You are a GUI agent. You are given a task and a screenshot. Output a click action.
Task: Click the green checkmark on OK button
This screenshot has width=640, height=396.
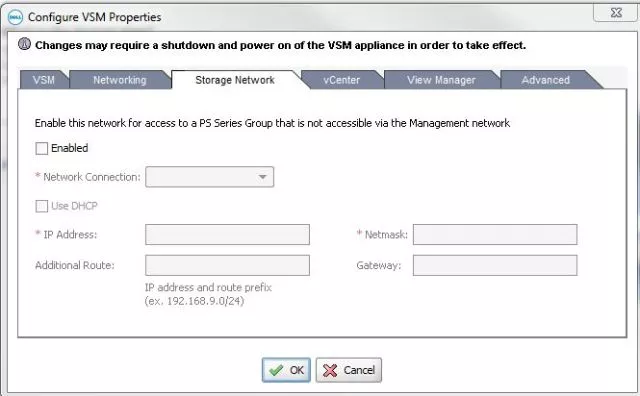pyautogui.click(x=276, y=370)
